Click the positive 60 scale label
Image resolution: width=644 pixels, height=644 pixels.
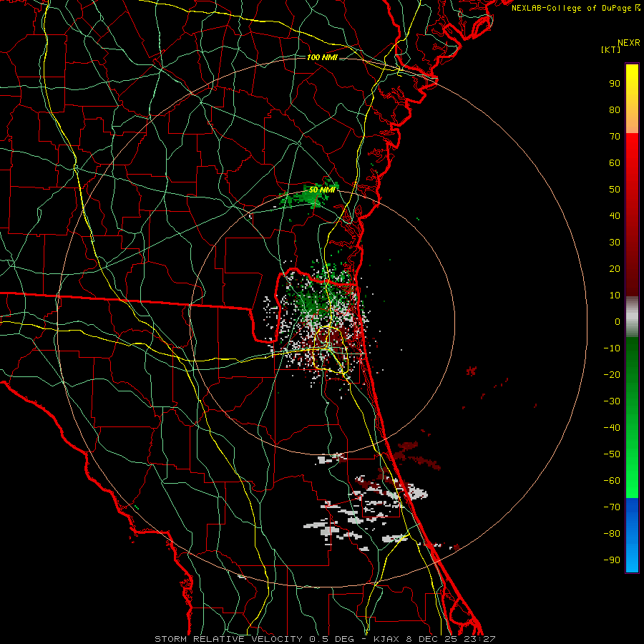[x=615, y=162]
